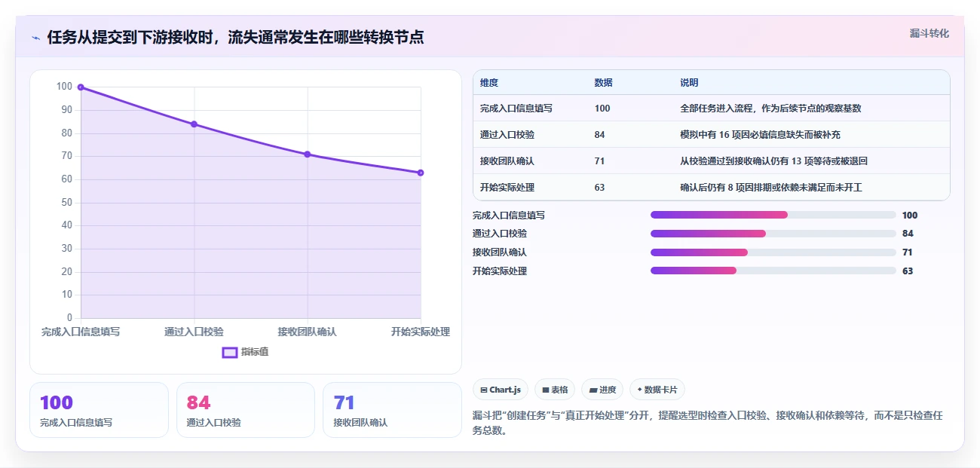
Task: Click progress list label 接收团队确认
Action: (500, 252)
